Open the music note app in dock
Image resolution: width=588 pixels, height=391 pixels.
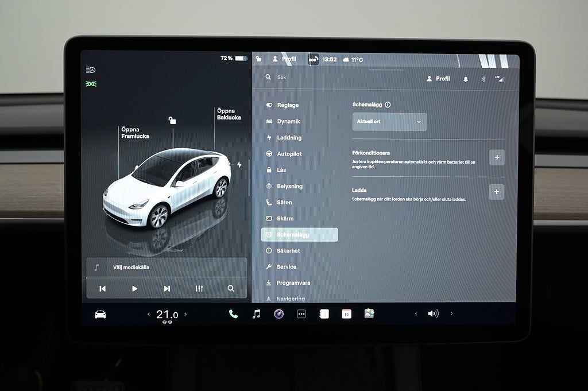coord(256,314)
